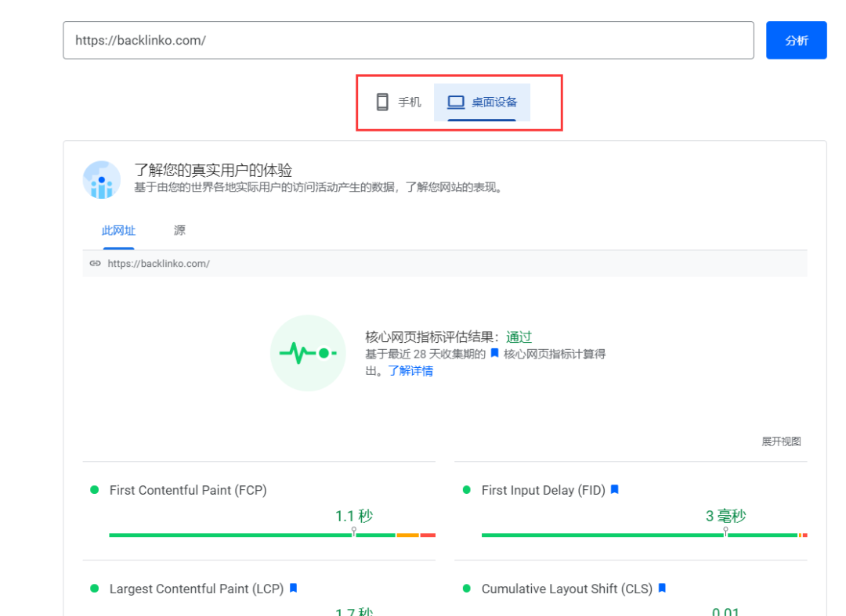846x616 pixels.
Task: Click the bookmark flag beside Cumulative Layout Shift
Action: (662, 588)
